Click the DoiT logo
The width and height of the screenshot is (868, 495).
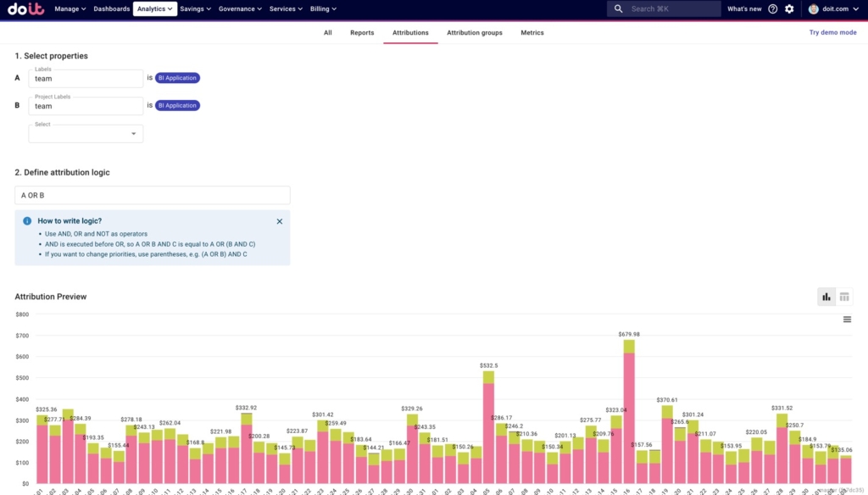pos(25,8)
